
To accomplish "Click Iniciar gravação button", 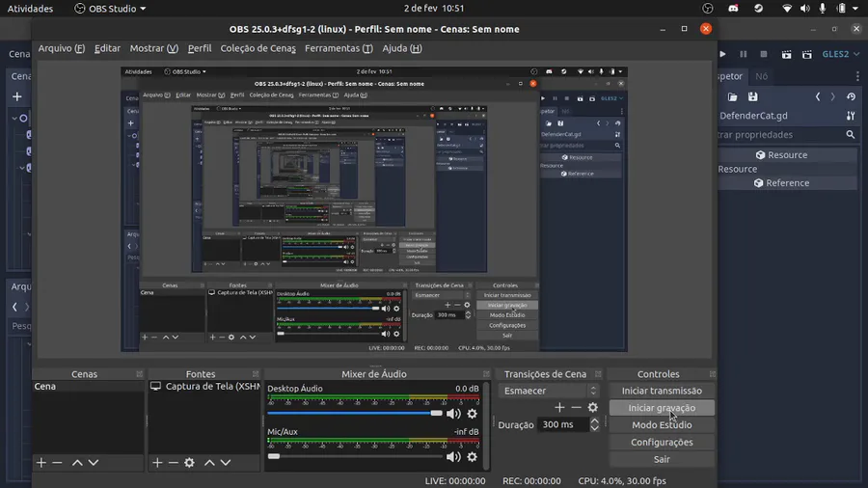I will 662,408.
